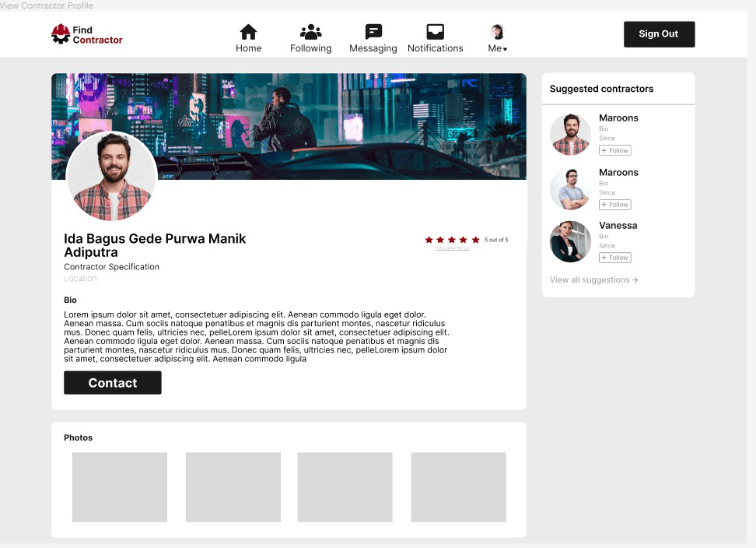Click the Sign Out button
The width and height of the screenshot is (756, 548).
pos(659,34)
